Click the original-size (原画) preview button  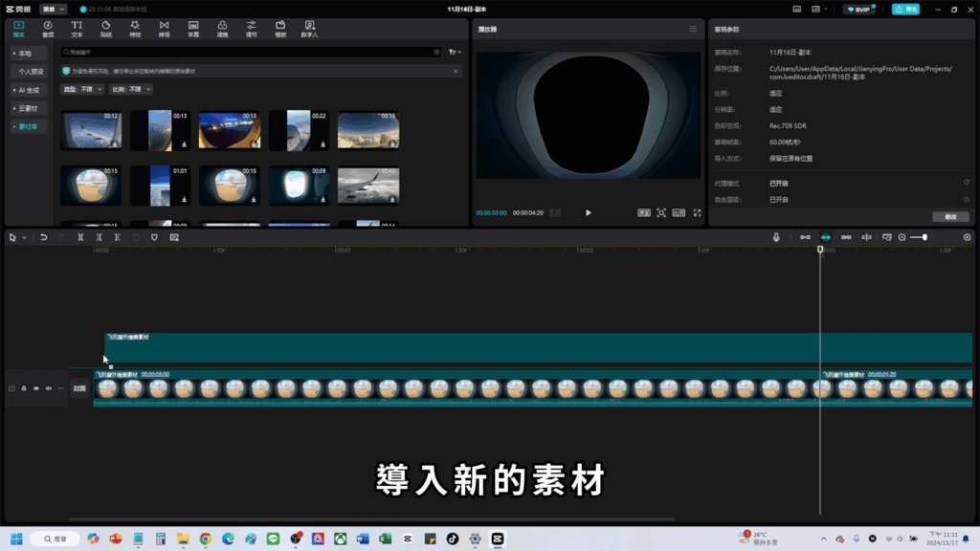644,213
